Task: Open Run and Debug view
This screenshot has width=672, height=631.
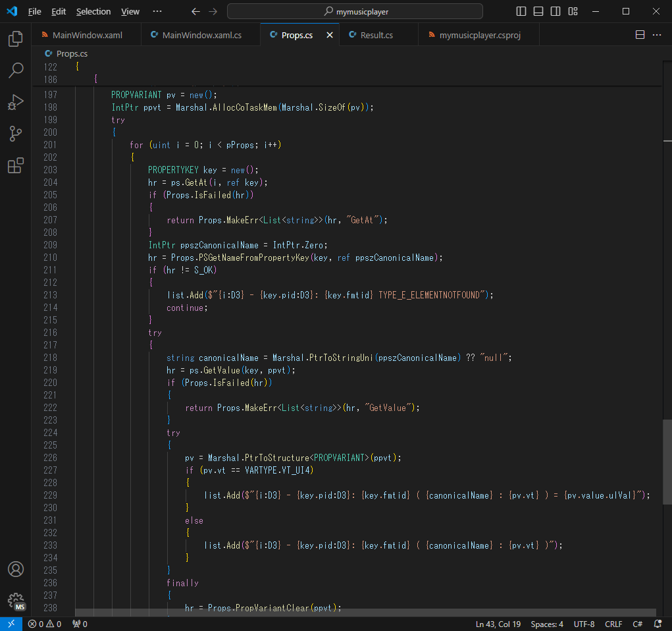Action: [x=16, y=102]
